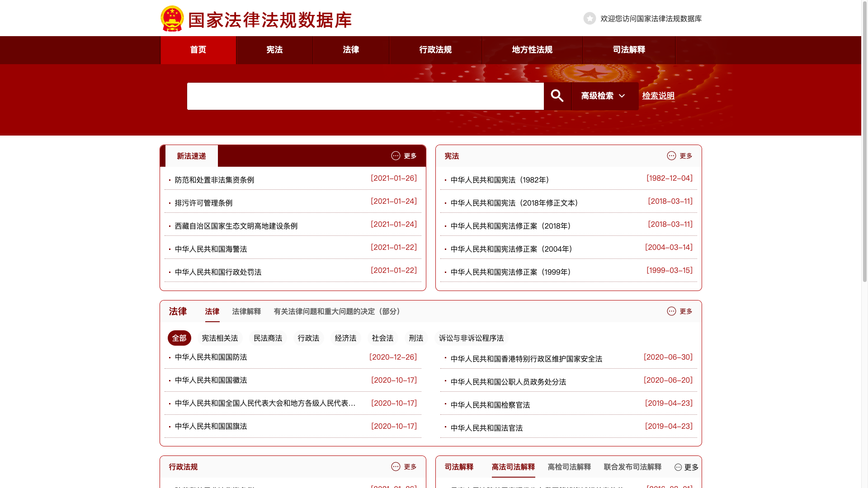Open 防范和处置非法集资条例
The width and height of the screenshot is (868, 488).
214,179
